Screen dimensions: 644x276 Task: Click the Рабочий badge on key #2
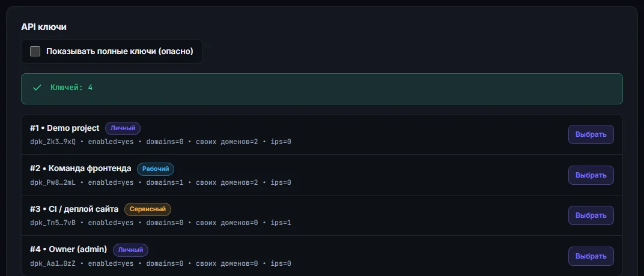pos(155,169)
